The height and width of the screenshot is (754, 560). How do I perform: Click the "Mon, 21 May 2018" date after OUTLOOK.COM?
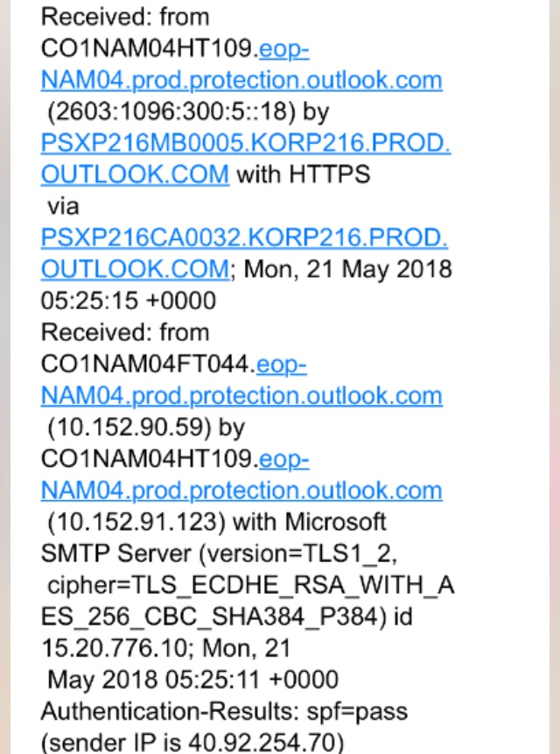click(347, 269)
